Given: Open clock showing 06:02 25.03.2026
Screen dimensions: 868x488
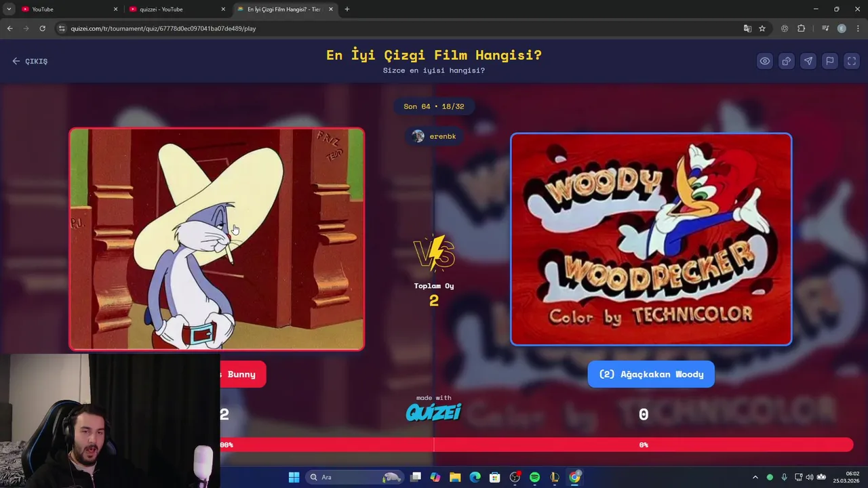Looking at the screenshot, I should [x=848, y=477].
